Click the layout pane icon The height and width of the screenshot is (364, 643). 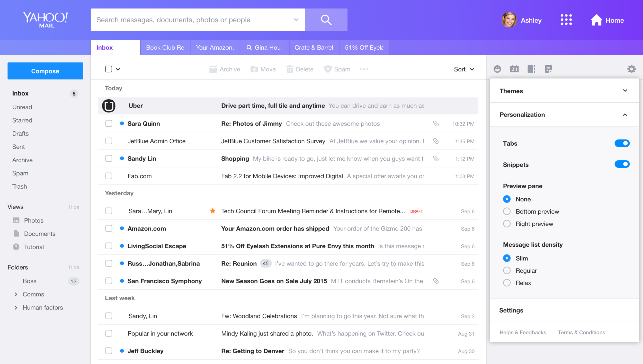531,69
